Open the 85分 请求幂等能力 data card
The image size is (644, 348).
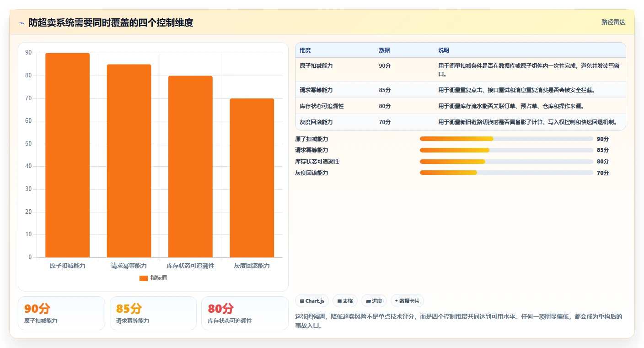153,313
